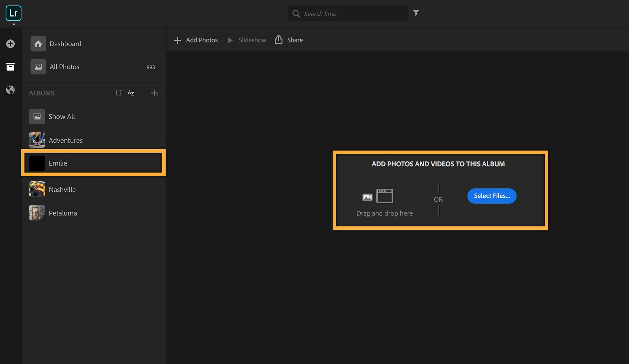
Task: Click the Emilie album black thumbnail
Action: tap(37, 163)
